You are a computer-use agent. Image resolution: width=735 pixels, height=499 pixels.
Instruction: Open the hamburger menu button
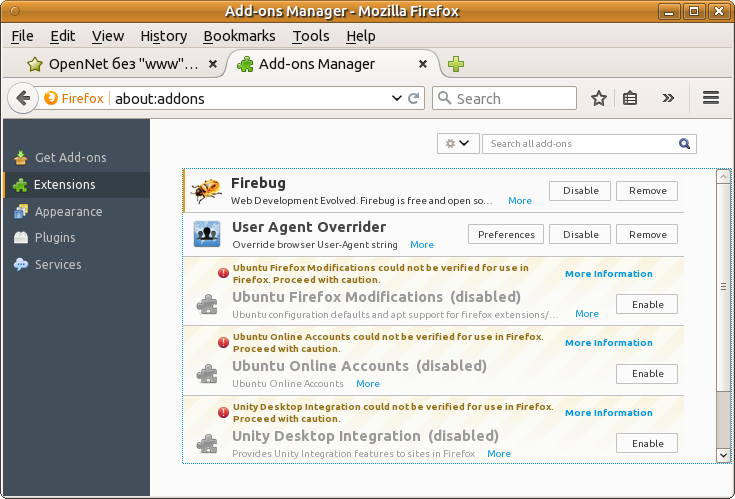(711, 98)
